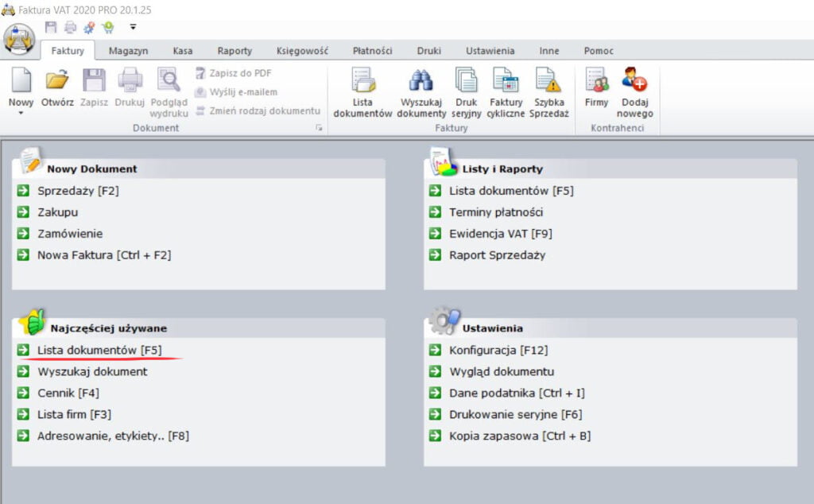The height and width of the screenshot is (504, 814).
Task: Expand the Nowy document dropdown arrow
Action: click(21, 114)
